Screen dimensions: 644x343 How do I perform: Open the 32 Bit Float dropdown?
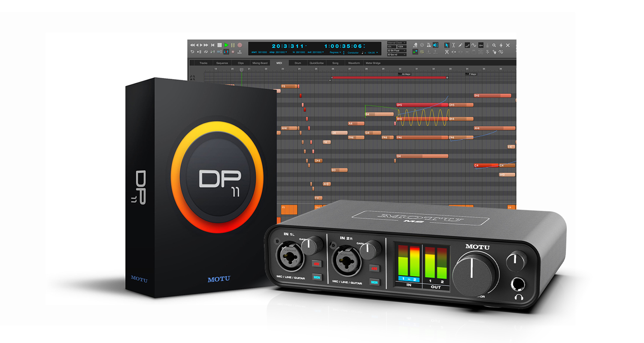point(397,51)
